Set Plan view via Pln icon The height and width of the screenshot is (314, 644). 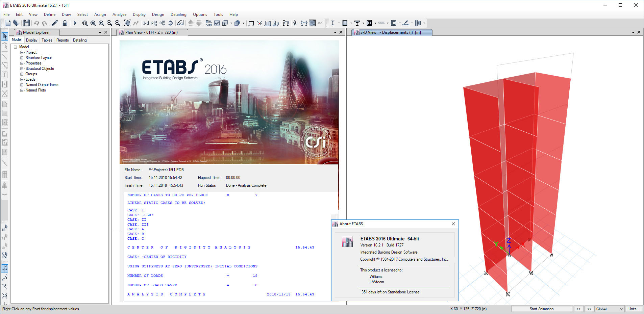154,23
